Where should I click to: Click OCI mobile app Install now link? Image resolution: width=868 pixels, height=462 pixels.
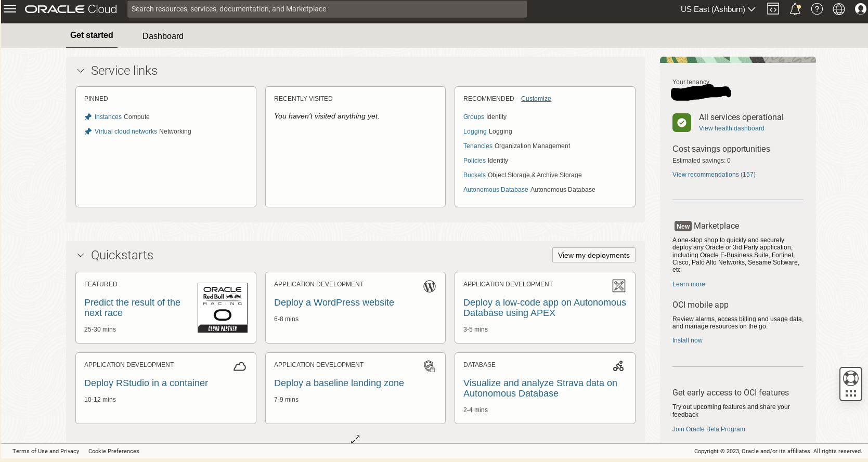[x=688, y=340]
